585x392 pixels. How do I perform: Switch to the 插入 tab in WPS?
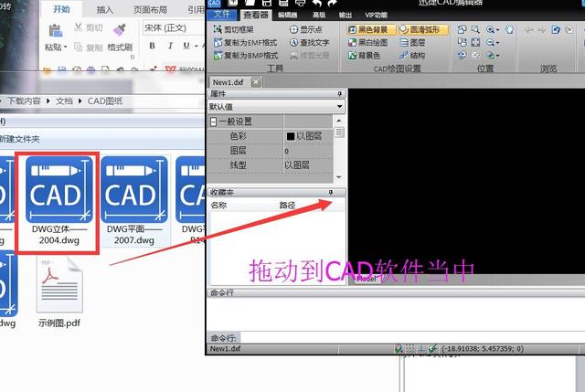click(104, 10)
